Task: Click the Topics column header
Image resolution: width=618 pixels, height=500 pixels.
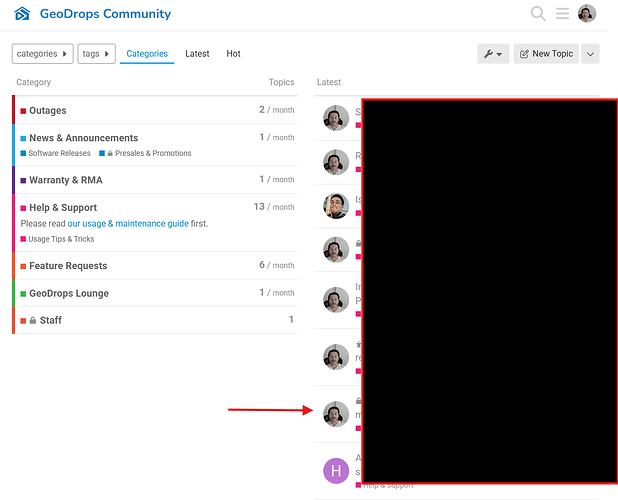Action: [281, 82]
